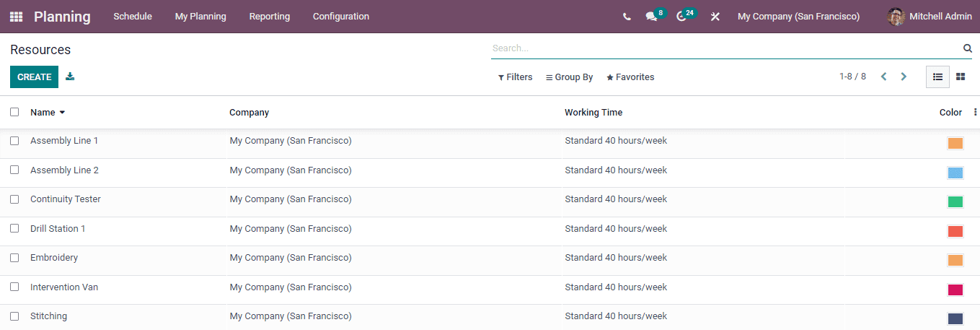The width and height of the screenshot is (980, 330).
Task: Check the Assembly Line 2 row checkbox
Action: coord(14,170)
